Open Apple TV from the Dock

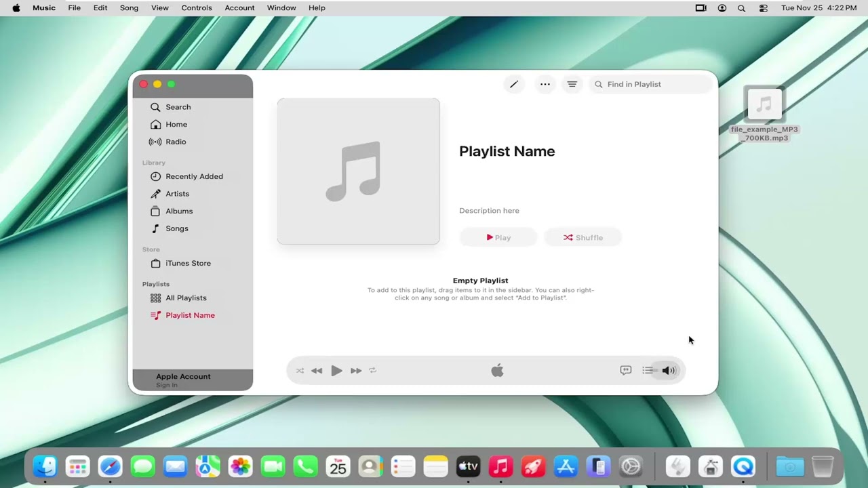click(x=468, y=466)
